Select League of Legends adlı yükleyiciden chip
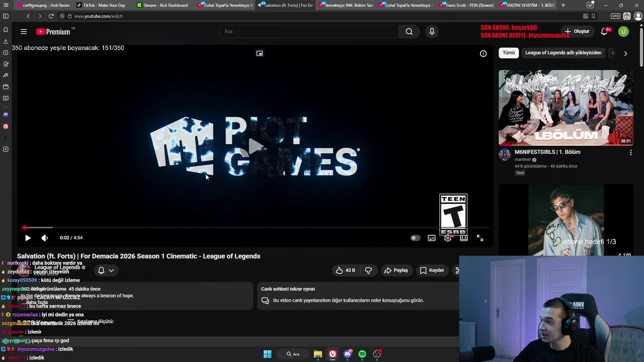 point(563,53)
